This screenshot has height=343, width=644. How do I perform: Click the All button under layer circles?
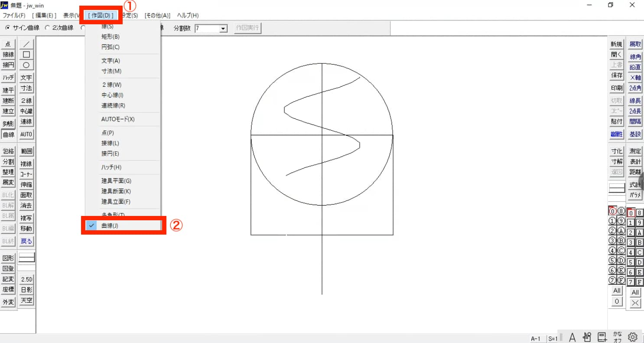(617, 291)
